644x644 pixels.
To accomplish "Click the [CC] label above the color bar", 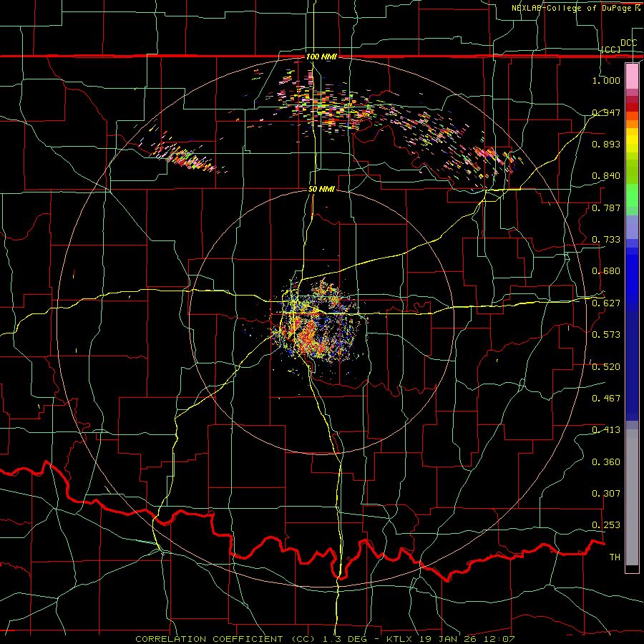I will 611,49.
